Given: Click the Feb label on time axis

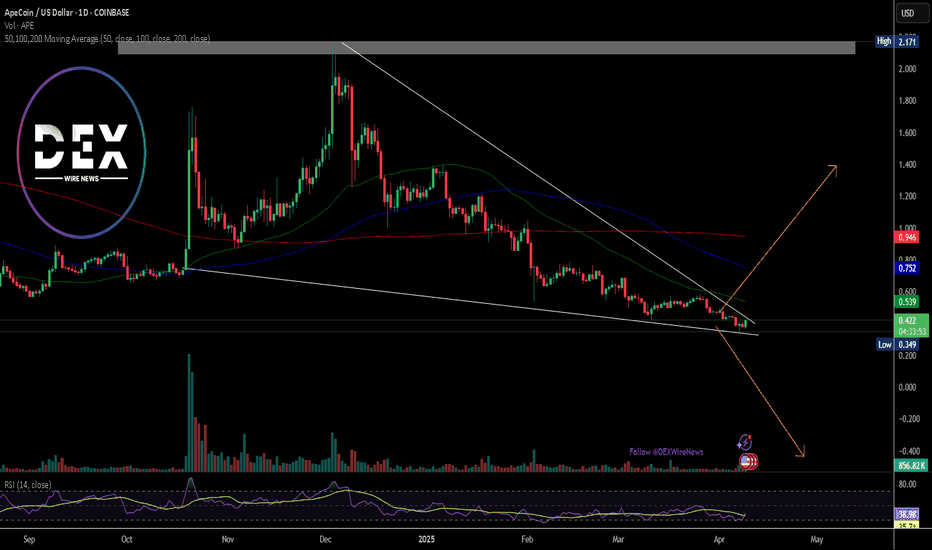Looking at the screenshot, I should pyautogui.click(x=527, y=539).
